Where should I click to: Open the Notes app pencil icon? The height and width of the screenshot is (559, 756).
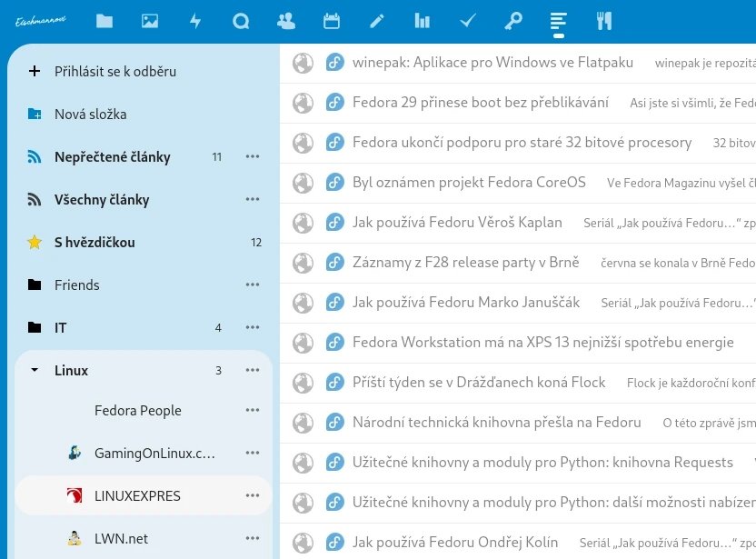(x=376, y=20)
